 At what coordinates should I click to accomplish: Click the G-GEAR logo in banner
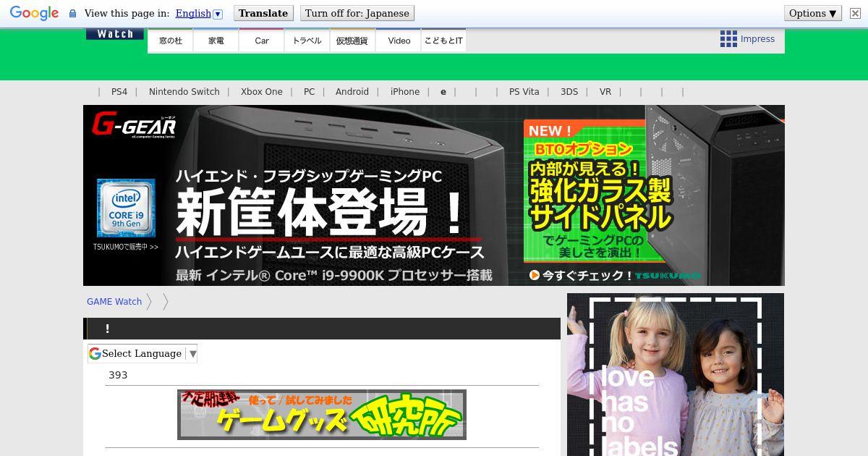pos(134,124)
